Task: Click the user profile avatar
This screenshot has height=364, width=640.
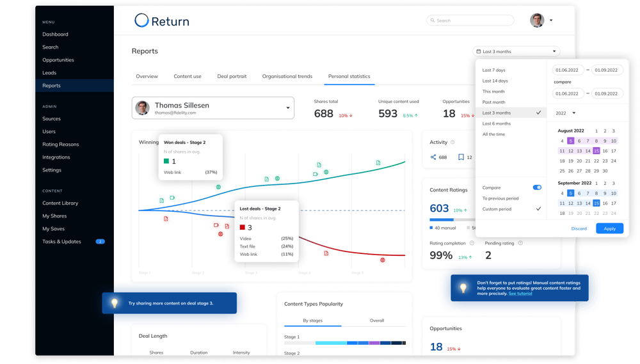Action: click(537, 20)
